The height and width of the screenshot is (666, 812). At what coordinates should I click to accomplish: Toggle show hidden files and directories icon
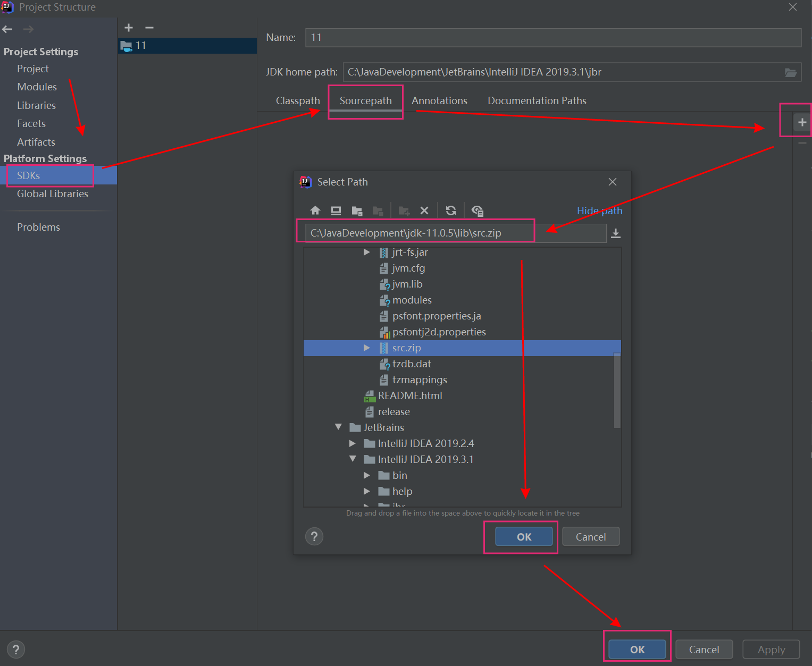[478, 210]
